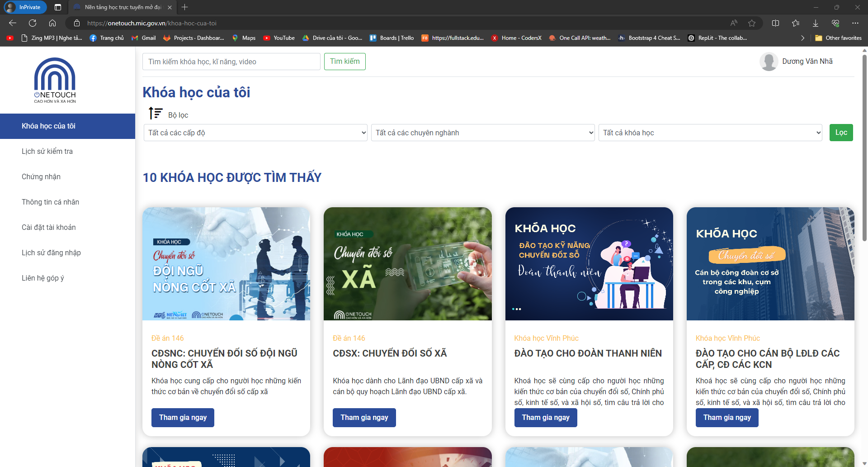
Task: Open 'Lịch sử kiểm tra' in the sidebar
Action: coord(47,152)
